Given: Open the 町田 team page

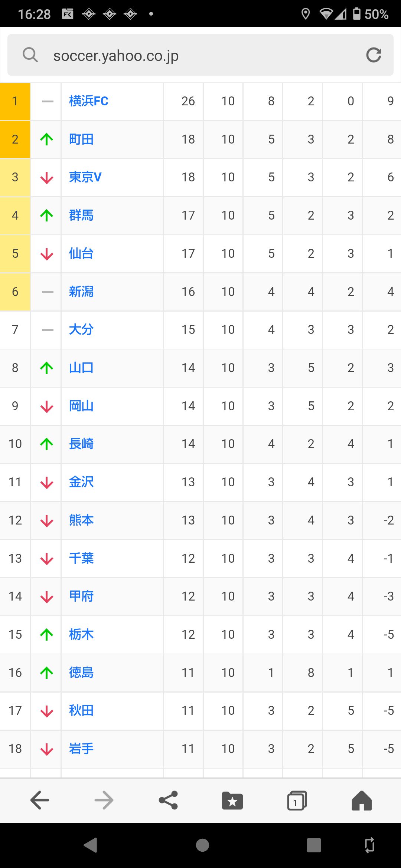Looking at the screenshot, I should pos(81,139).
